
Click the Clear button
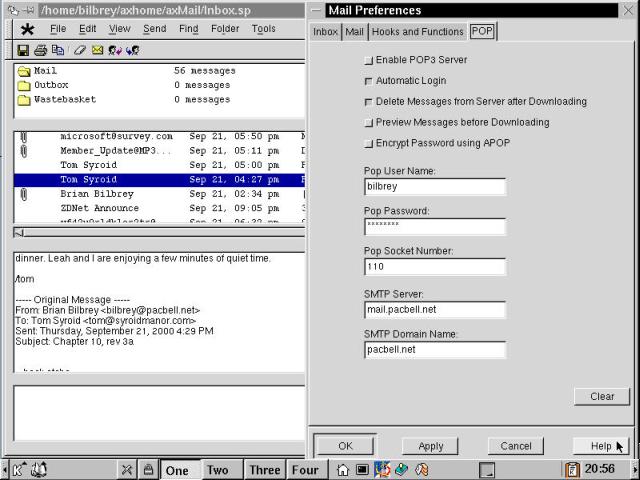click(602, 396)
